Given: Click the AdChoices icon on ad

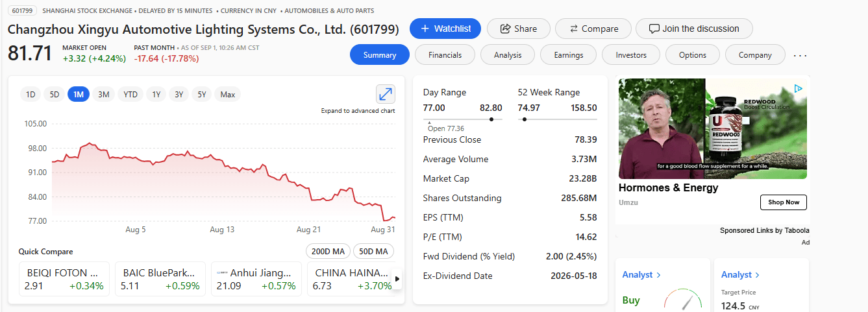Looking at the screenshot, I should point(799,89).
